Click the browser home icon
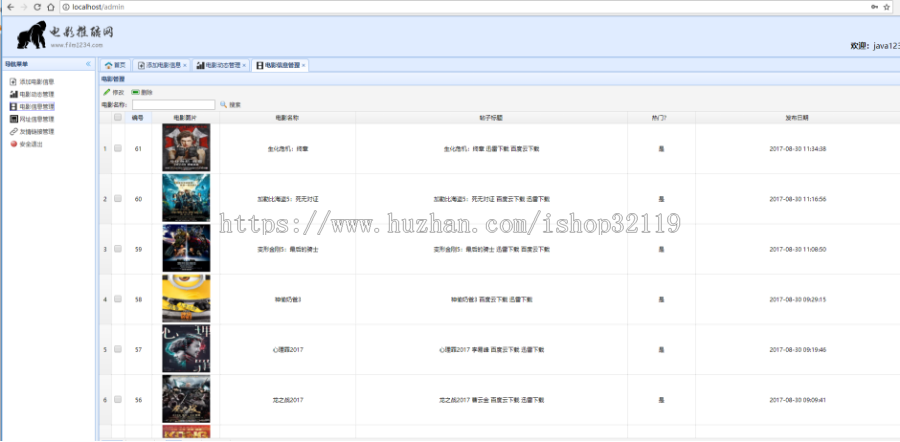The width and height of the screenshot is (900, 442). [51, 7]
